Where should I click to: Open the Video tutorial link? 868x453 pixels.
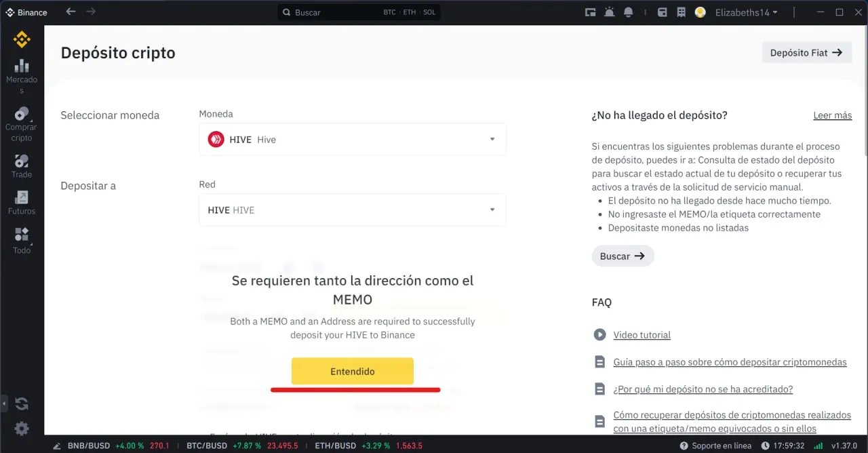642,335
